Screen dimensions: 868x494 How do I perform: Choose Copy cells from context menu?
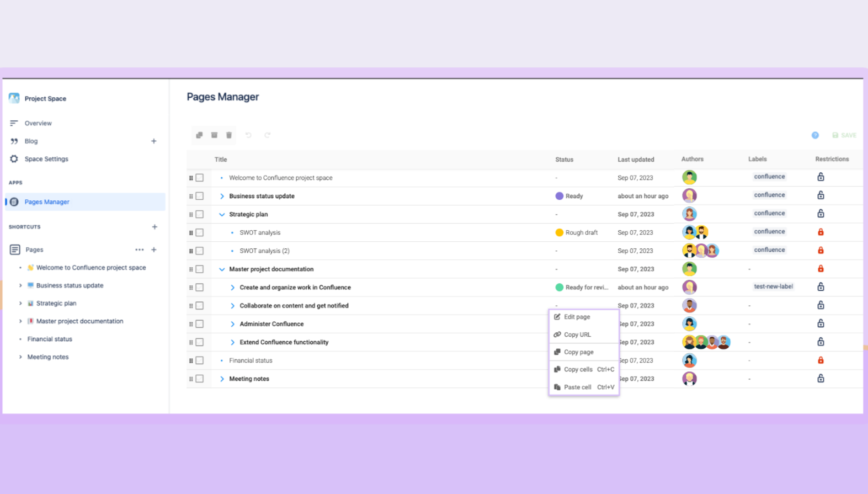[584, 369]
